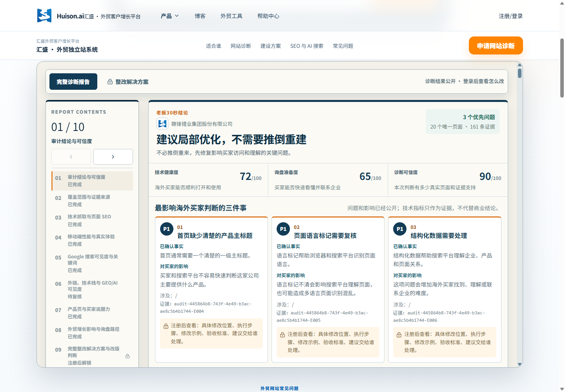
Task: Click the company logo next to 赣锋锂业集团股份有限公司
Action: (162, 124)
